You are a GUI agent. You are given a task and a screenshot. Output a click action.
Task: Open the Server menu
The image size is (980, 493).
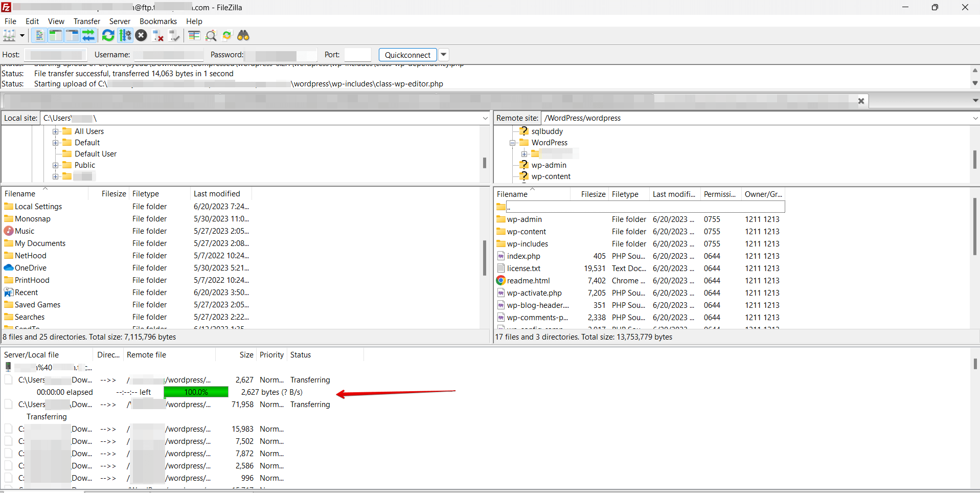[x=120, y=21]
